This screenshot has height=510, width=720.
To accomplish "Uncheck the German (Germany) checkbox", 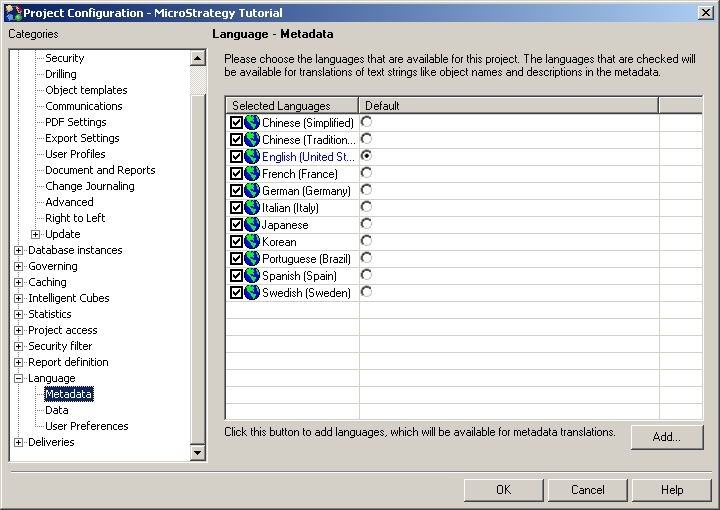I will tap(236, 191).
